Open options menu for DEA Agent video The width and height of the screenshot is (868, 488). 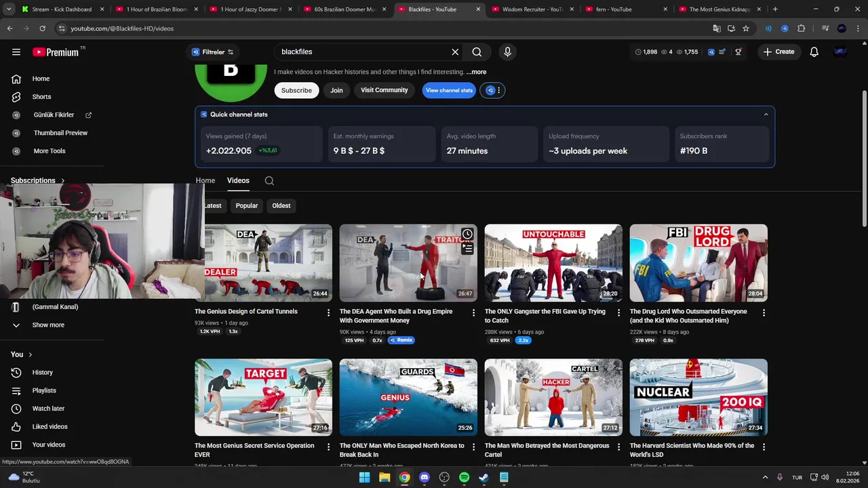[x=473, y=313]
